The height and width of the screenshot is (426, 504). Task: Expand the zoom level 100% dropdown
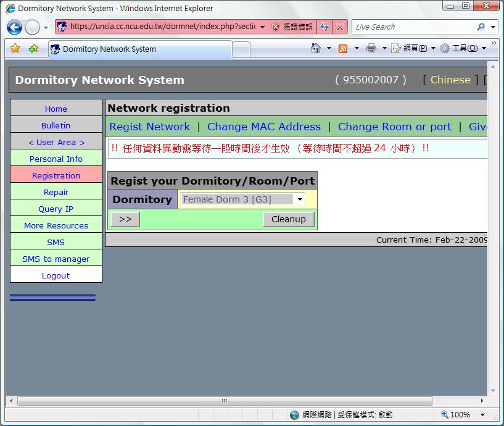click(482, 415)
